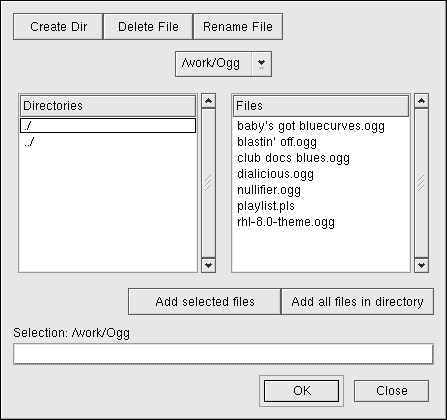
Task: Select playlist.pls file
Action: click(x=266, y=206)
